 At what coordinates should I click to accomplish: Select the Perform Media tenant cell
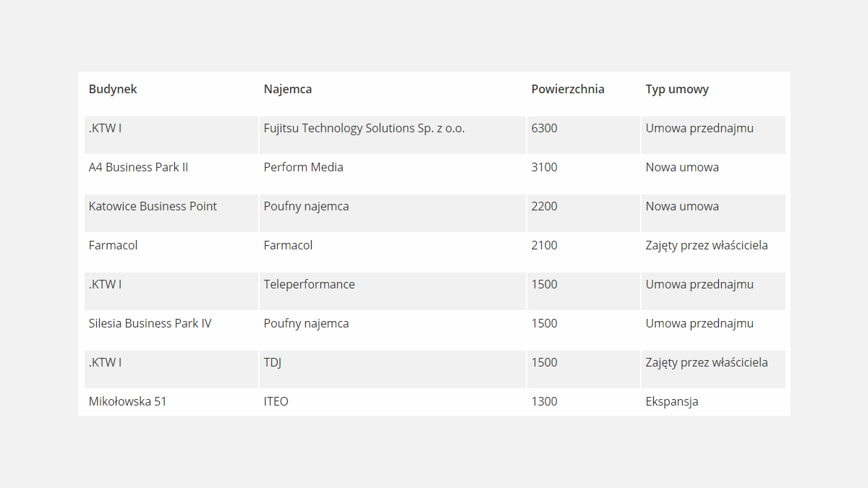pyautogui.click(x=303, y=168)
